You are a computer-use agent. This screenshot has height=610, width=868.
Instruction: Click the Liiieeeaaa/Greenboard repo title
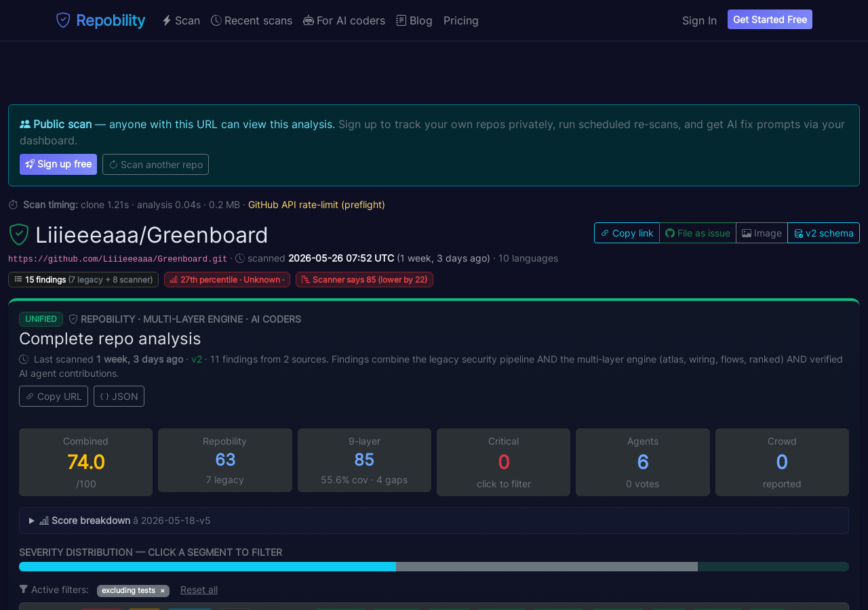(x=152, y=235)
